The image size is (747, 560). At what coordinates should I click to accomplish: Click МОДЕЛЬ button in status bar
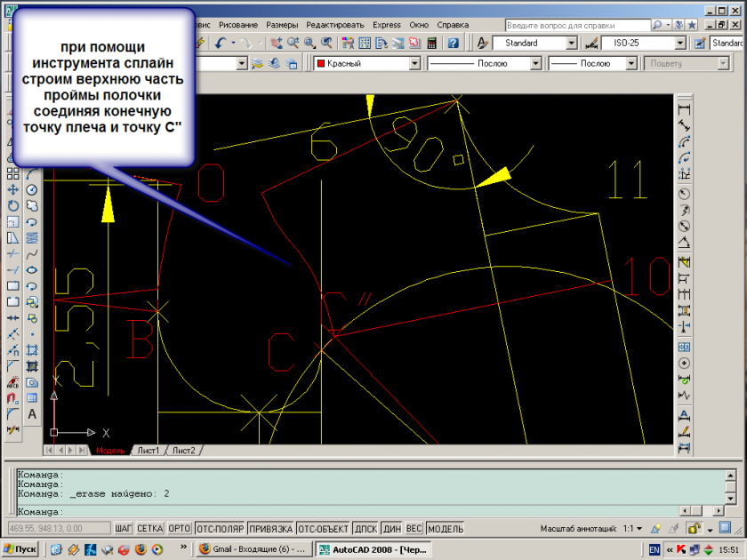pos(446,529)
